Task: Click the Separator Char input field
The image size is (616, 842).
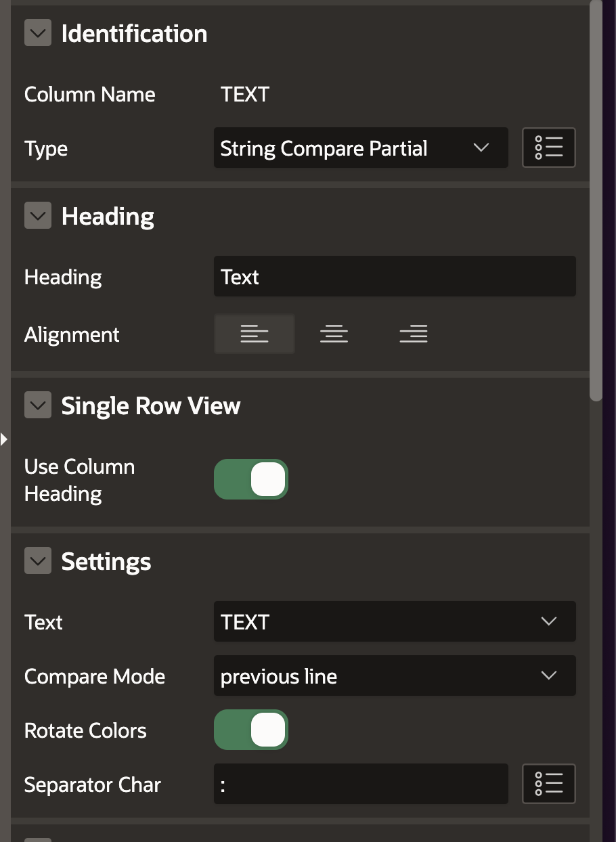Action: (360, 784)
